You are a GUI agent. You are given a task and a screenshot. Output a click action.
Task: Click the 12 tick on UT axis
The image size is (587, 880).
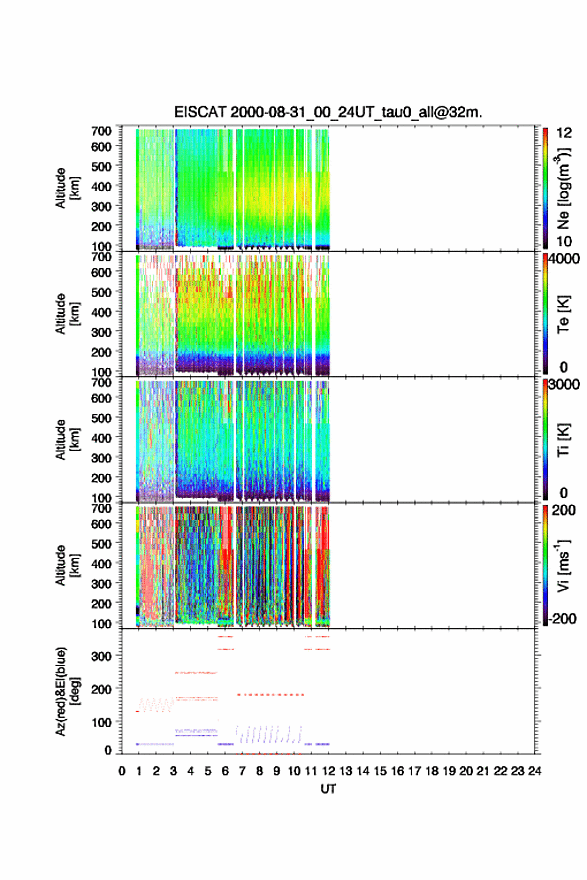click(328, 771)
